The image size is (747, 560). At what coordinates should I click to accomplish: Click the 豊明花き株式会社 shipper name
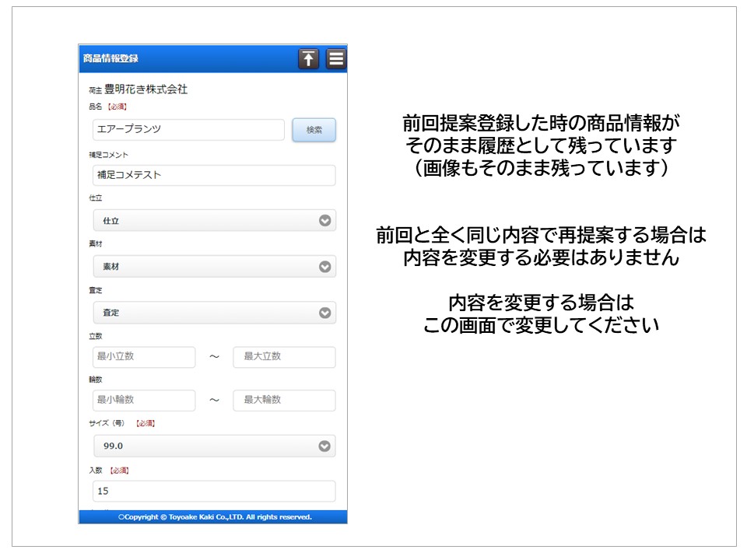click(x=146, y=89)
